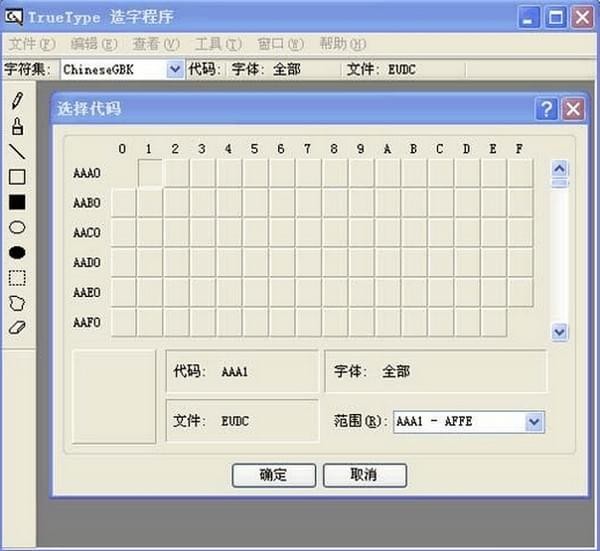This screenshot has width=600, height=551.
Task: Open the 工具 menu
Action: point(217,44)
